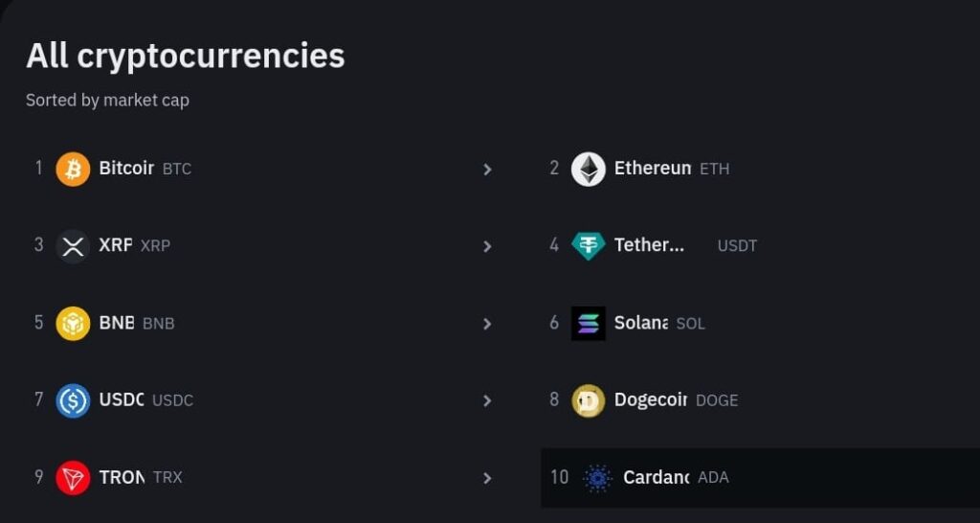Expand the XRP row chevron arrow
Image resolution: width=980 pixels, height=523 pixels.
(487, 246)
